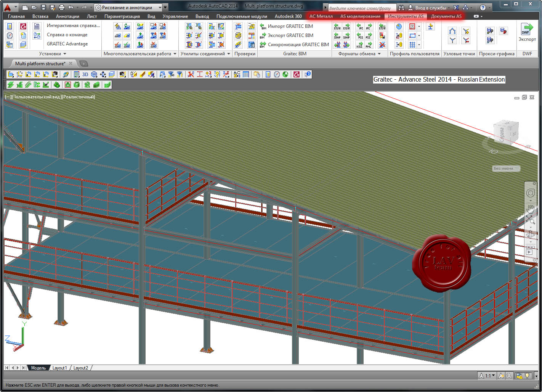The width and height of the screenshot is (542, 392).
Task: Open the quick access toolbar customize arrow
Action: [165, 7]
